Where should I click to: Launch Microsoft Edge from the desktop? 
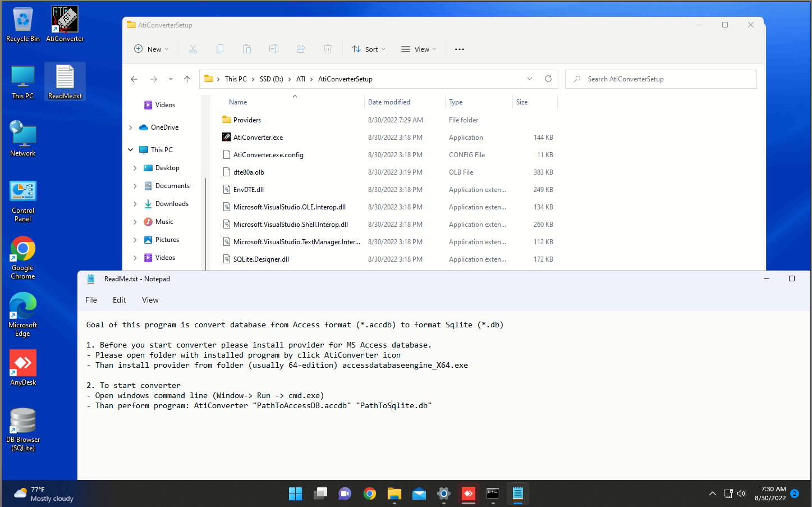23,316
